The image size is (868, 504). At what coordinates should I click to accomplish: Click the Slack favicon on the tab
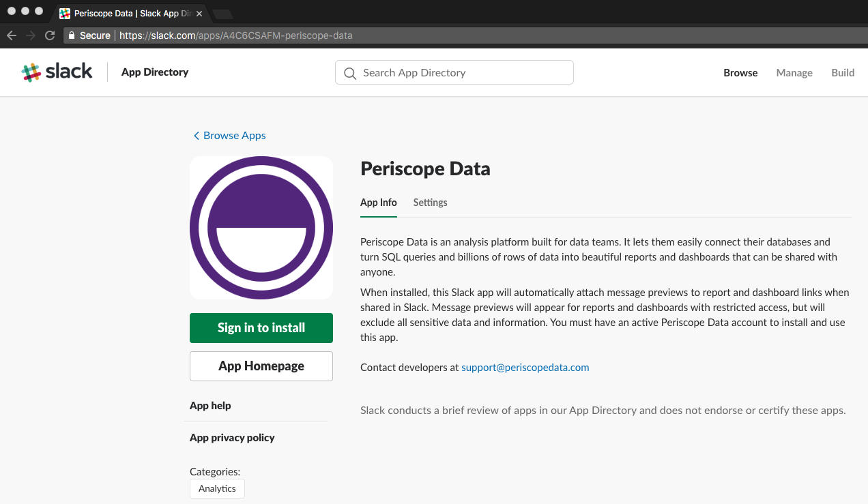pyautogui.click(x=65, y=14)
